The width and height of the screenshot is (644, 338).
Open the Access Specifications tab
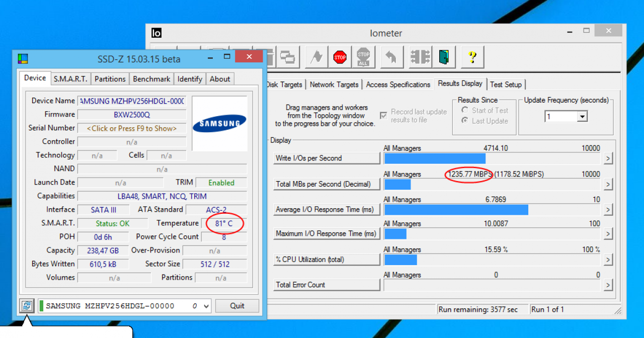[x=398, y=84]
